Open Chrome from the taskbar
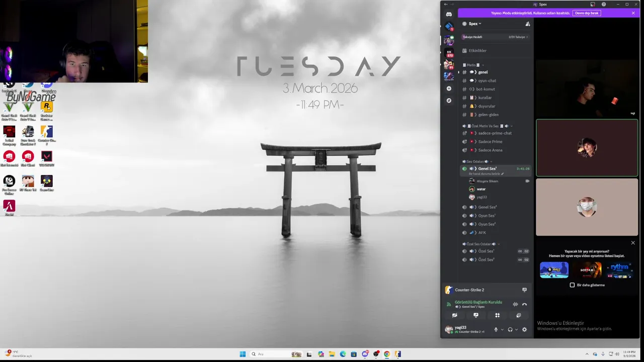Viewport: 644px width, 362px height. pyautogui.click(x=386, y=354)
